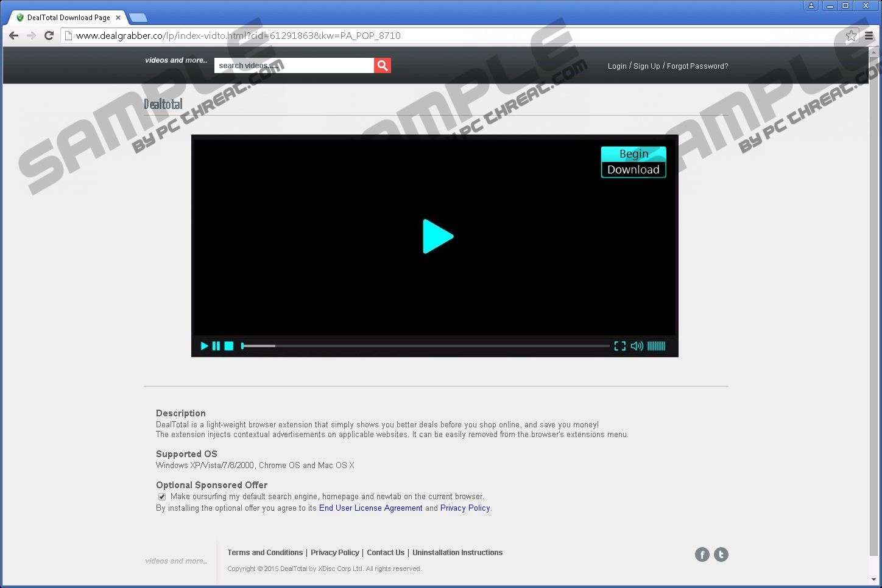Open the End User License Agreement link
Viewport: 882px width, 588px height.
tap(370, 508)
